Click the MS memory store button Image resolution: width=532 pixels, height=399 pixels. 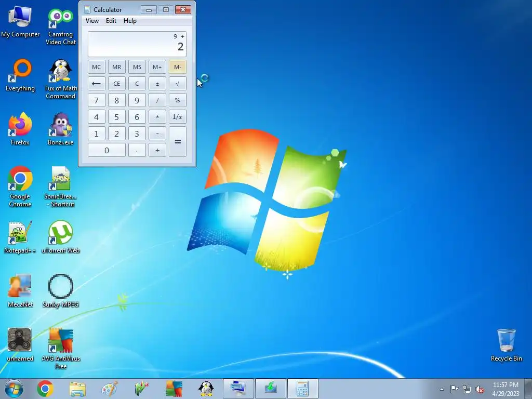pos(137,67)
